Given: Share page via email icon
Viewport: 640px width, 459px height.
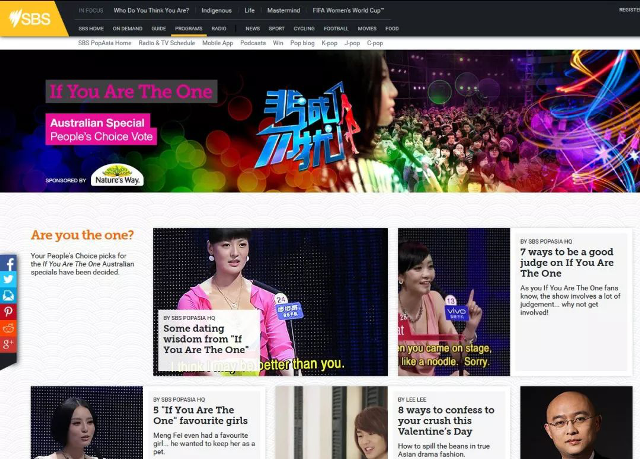Looking at the screenshot, I should [9, 296].
